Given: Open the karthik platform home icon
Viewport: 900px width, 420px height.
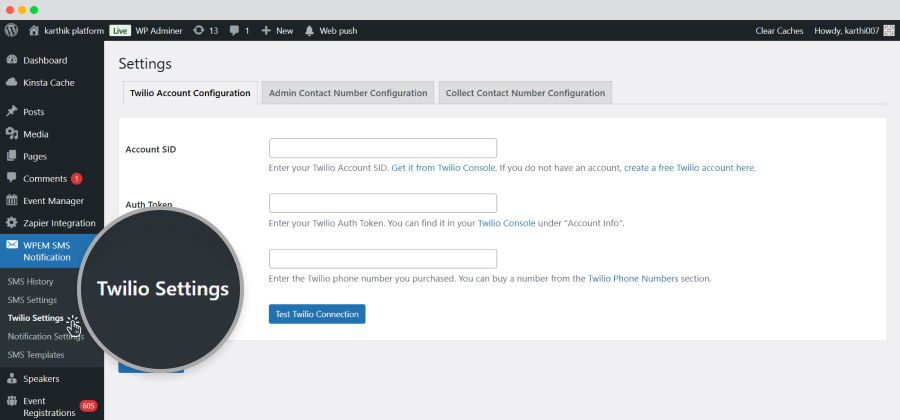Looking at the screenshot, I should (x=34, y=30).
